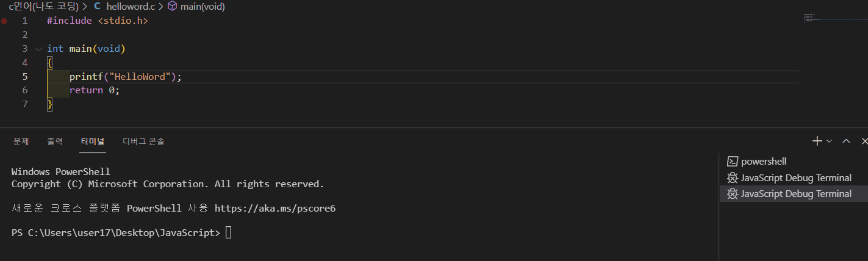Click the bug icon of highlighted Debug Terminal

(733, 194)
